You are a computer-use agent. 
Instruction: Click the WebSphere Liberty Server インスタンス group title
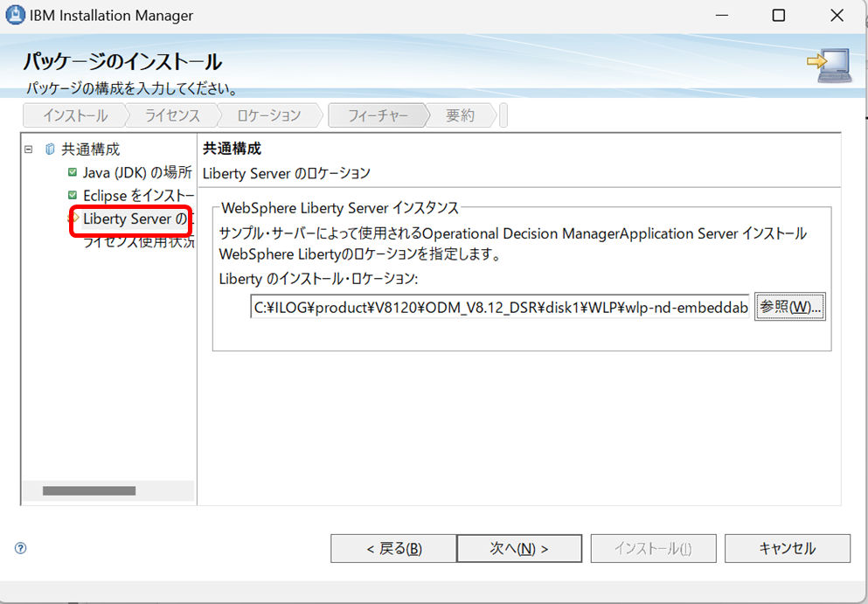pyautogui.click(x=340, y=208)
